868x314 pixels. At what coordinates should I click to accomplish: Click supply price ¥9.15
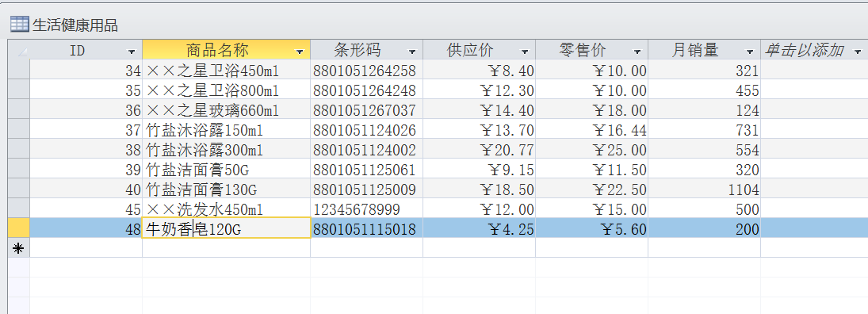479,169
